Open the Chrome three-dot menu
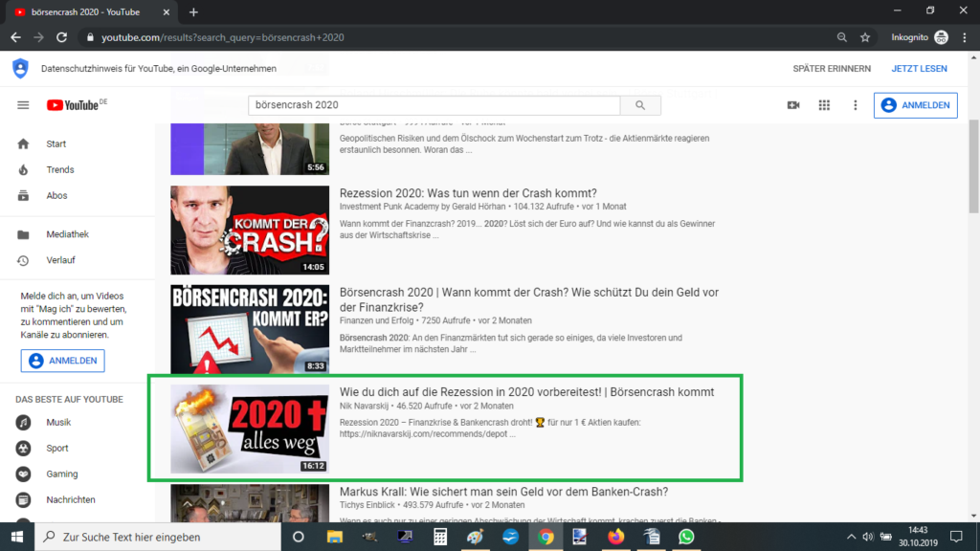The width and height of the screenshot is (980, 551). click(965, 37)
